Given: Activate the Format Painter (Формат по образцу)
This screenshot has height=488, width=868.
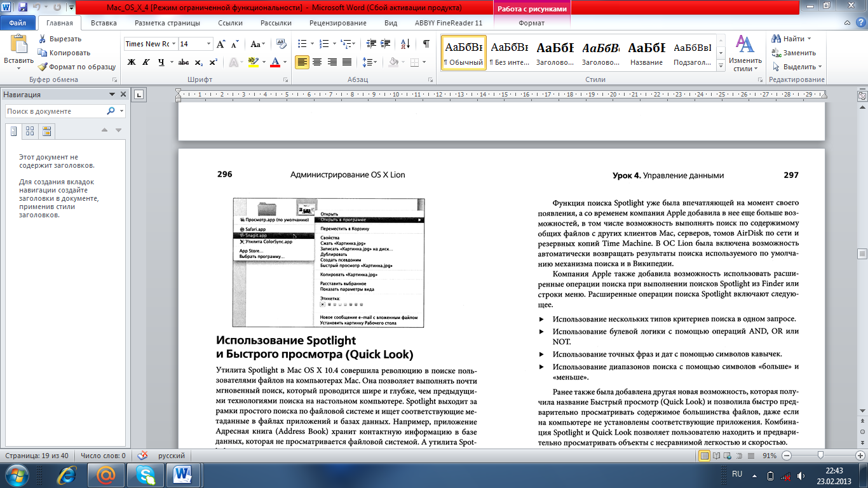Looking at the screenshot, I should tap(76, 67).
